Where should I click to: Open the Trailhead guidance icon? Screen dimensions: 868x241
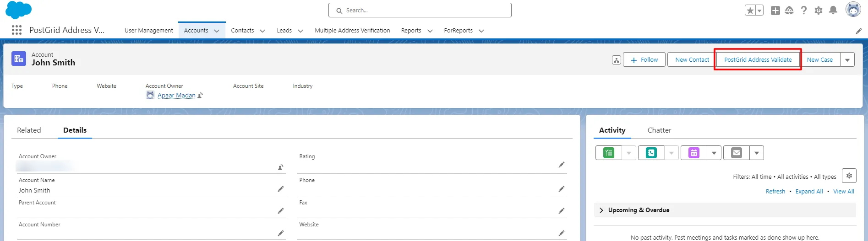click(x=789, y=10)
